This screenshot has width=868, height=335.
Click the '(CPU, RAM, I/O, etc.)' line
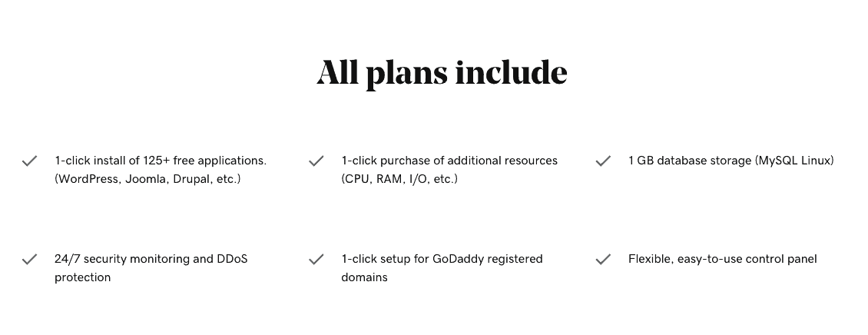click(399, 179)
